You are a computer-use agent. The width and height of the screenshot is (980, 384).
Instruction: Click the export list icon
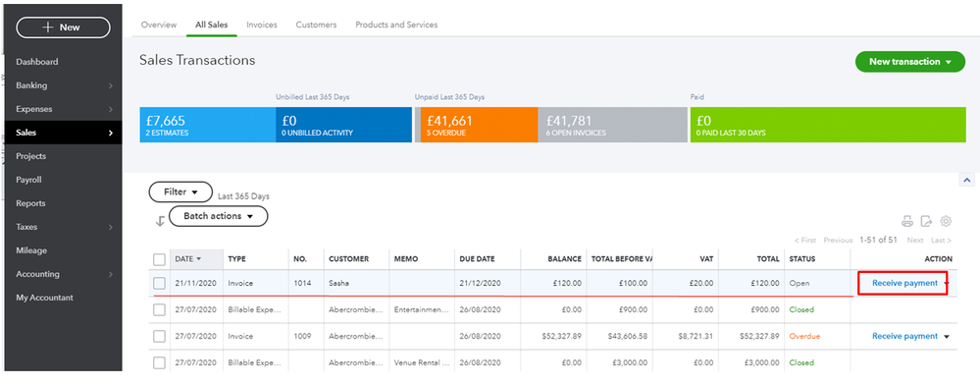point(926,221)
